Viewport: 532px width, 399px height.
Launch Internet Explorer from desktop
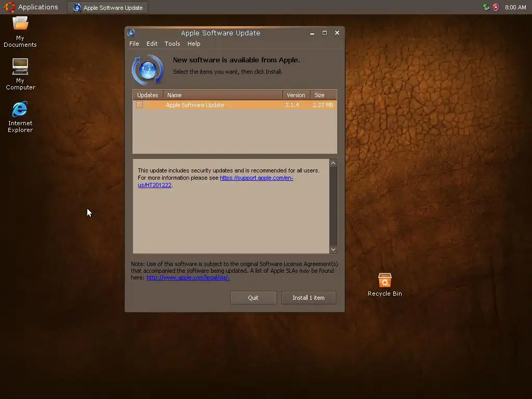20,116
